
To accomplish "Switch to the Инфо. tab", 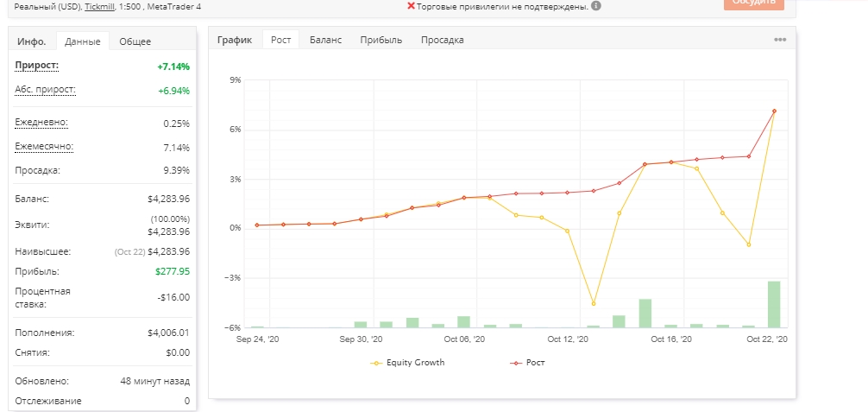I will (x=32, y=41).
